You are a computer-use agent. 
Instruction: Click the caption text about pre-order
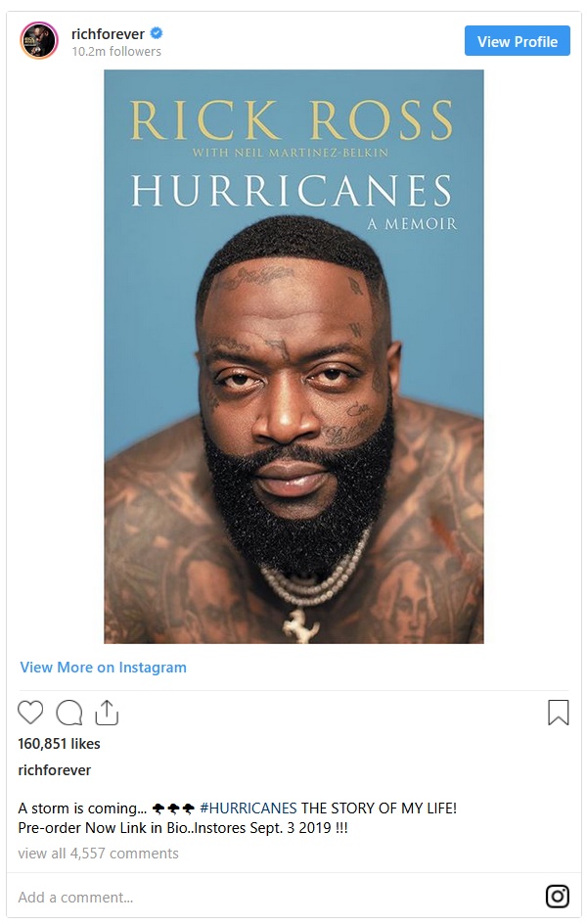(x=183, y=828)
